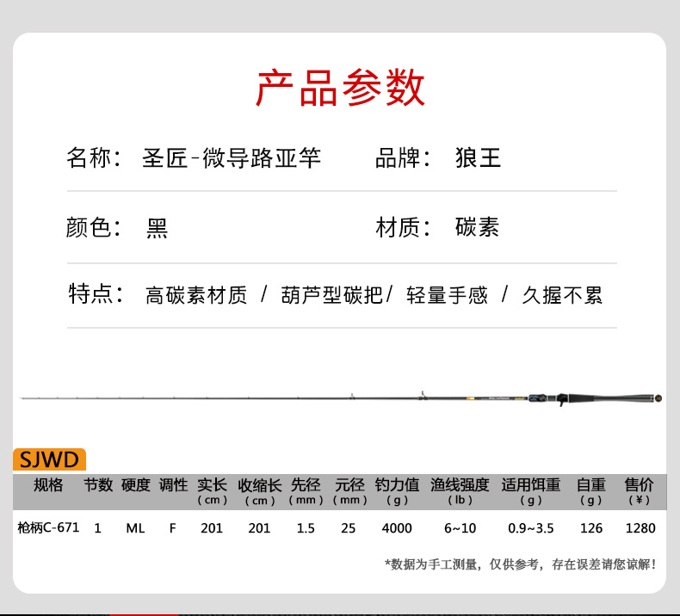Click the 品牌 label
Screen dimensions: 680x616
(x=402, y=157)
